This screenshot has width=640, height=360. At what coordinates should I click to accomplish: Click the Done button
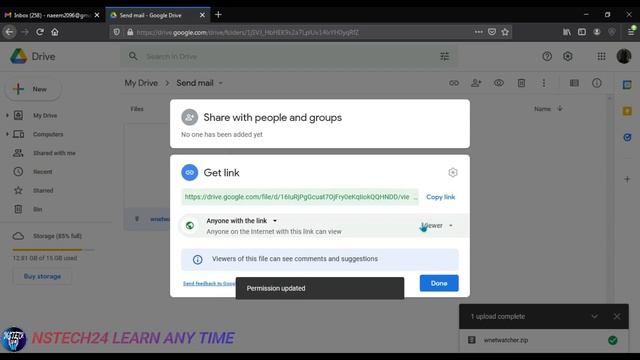(x=439, y=283)
